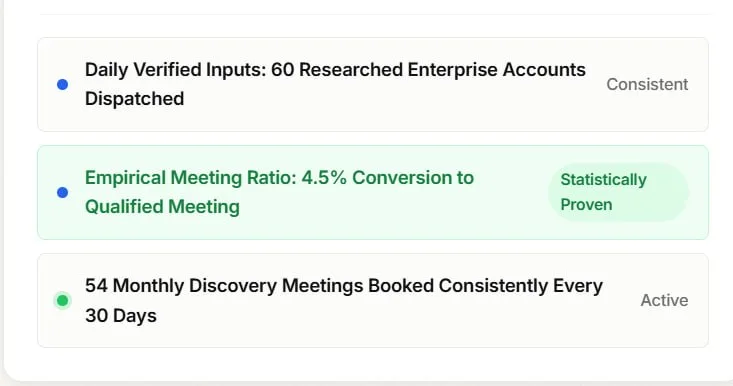Open the Daily Verified Inputs heading text
This screenshot has height=386, width=733.
335,84
